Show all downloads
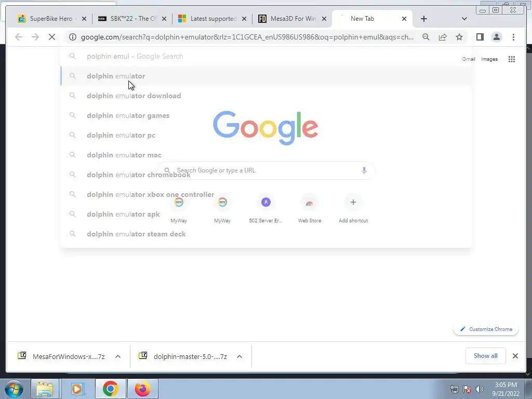The image size is (532, 399). click(x=486, y=356)
